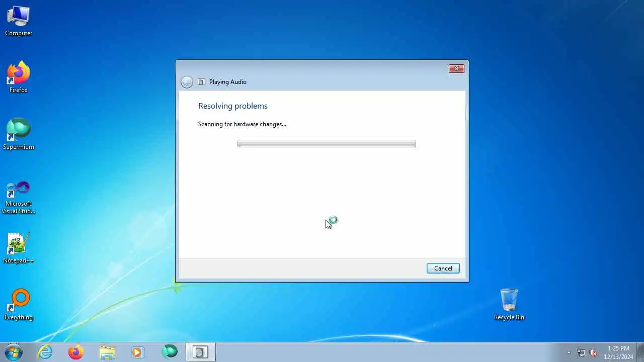Click the scanning progress bar
This screenshot has height=362, width=644.
point(327,144)
